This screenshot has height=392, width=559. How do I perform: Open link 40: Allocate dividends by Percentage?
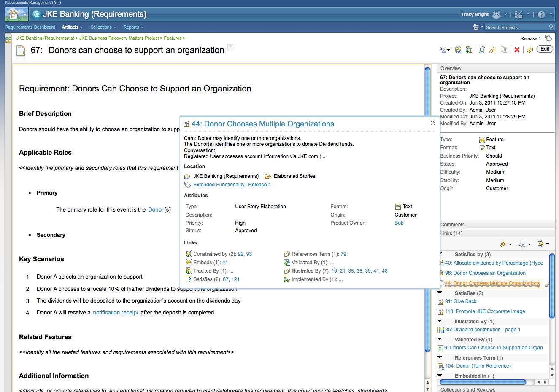494,263
